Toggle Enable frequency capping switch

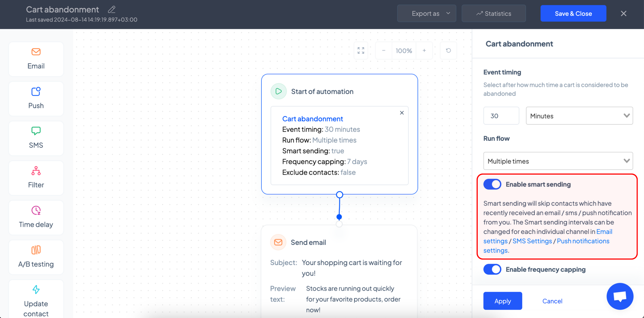tap(492, 269)
